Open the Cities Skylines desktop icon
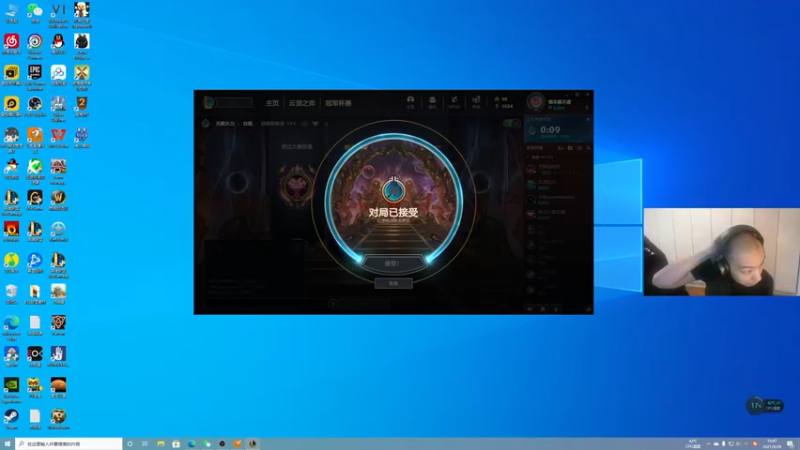This screenshot has height=450, width=800. click(58, 108)
